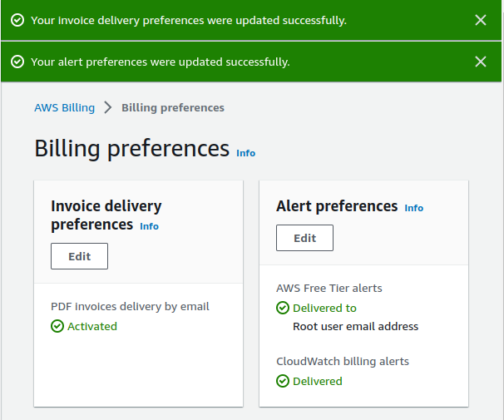
Task: Click the CloudWatch Delivered status check icon
Action: coord(283,381)
